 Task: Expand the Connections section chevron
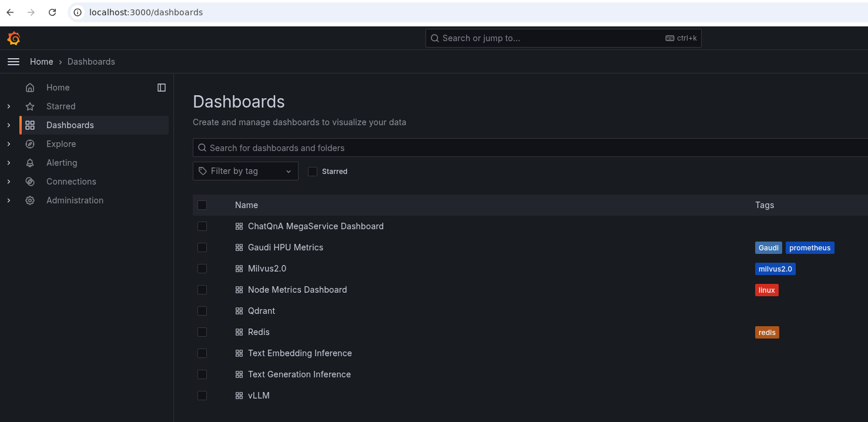(x=9, y=182)
